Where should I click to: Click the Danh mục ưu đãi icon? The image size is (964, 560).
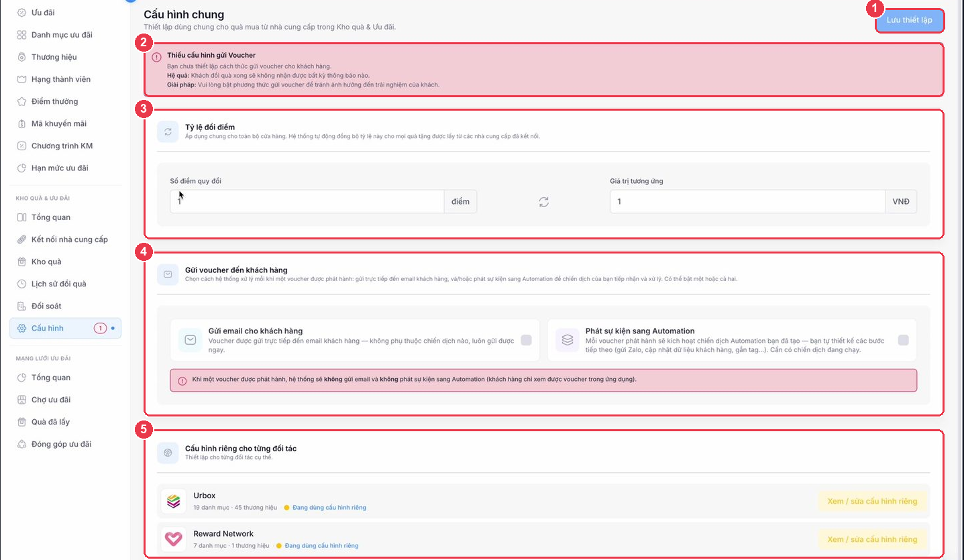click(x=21, y=35)
